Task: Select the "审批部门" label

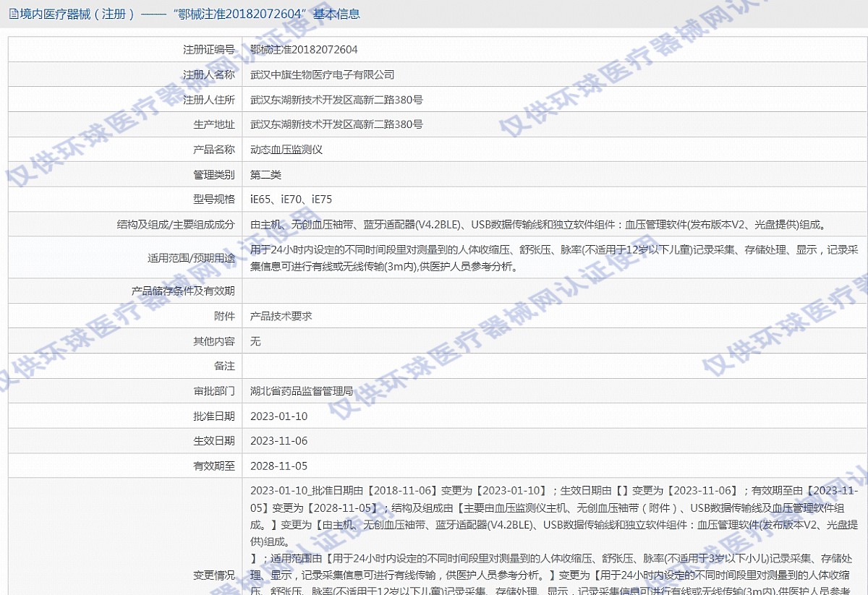Action: [x=214, y=390]
